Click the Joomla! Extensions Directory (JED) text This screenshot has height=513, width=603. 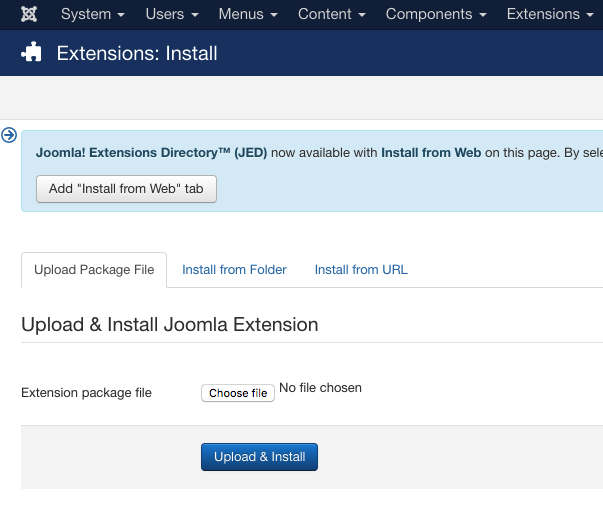coord(152,153)
